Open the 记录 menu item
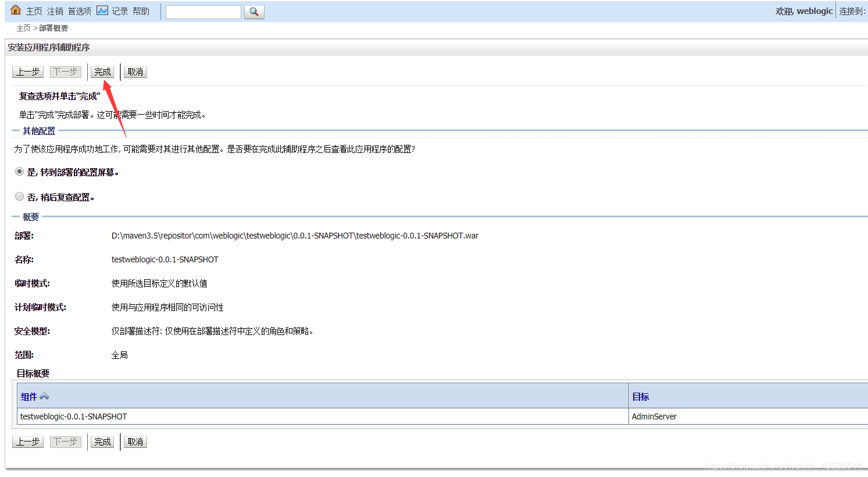The width and height of the screenshot is (868, 477). (x=120, y=11)
